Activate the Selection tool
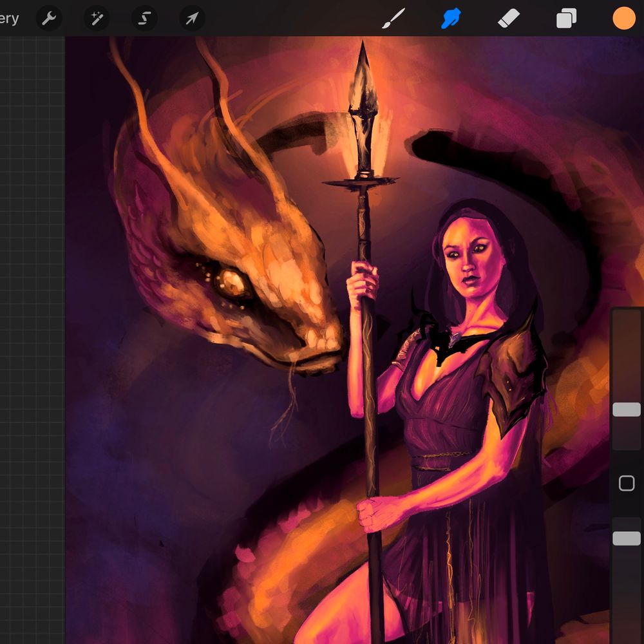The width and height of the screenshot is (644, 644). tap(144, 19)
